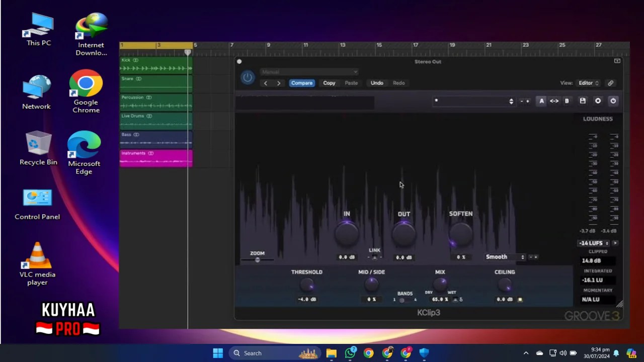Click the MIX dry/wet knob

[440, 284]
